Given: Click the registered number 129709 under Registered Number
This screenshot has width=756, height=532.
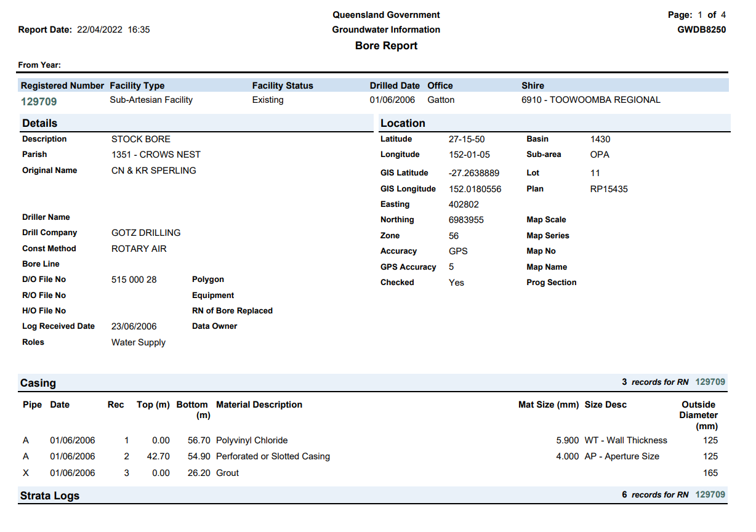Looking at the screenshot, I should [x=39, y=101].
